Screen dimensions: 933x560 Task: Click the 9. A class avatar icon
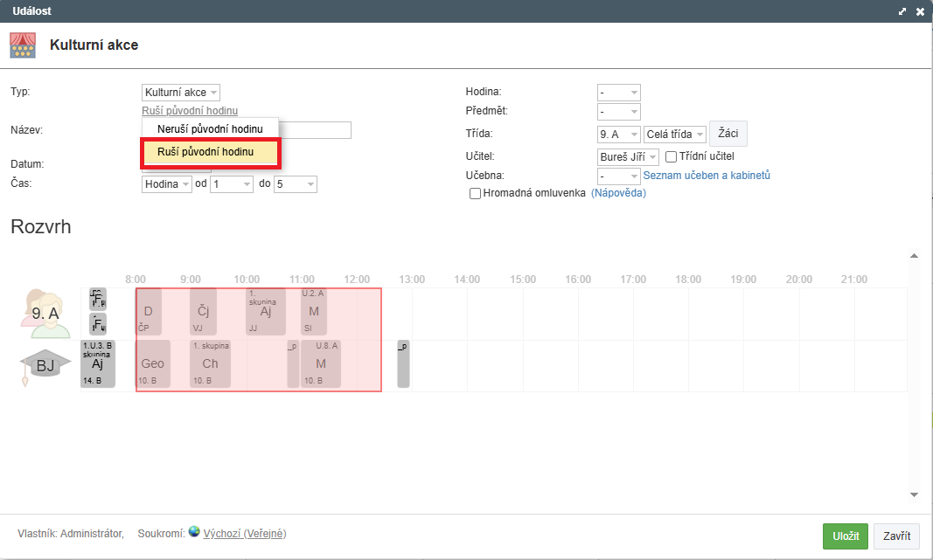click(x=45, y=314)
